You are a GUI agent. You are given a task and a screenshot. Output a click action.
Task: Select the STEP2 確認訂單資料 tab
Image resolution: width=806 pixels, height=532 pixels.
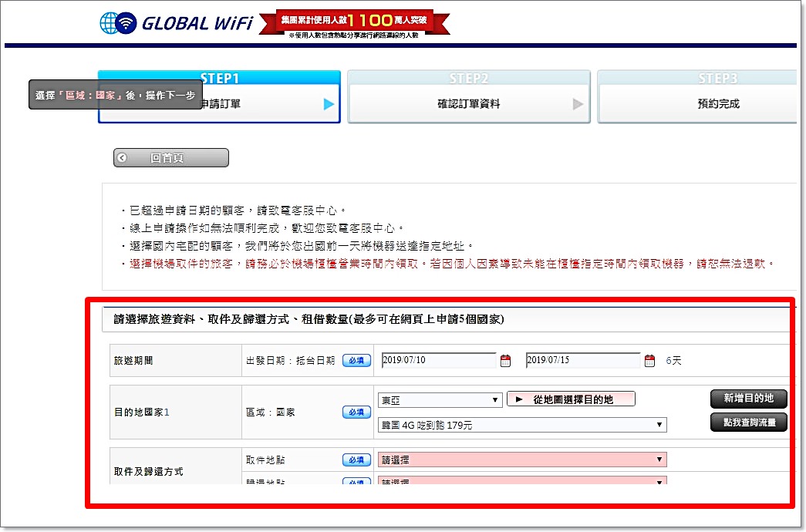tap(469, 96)
